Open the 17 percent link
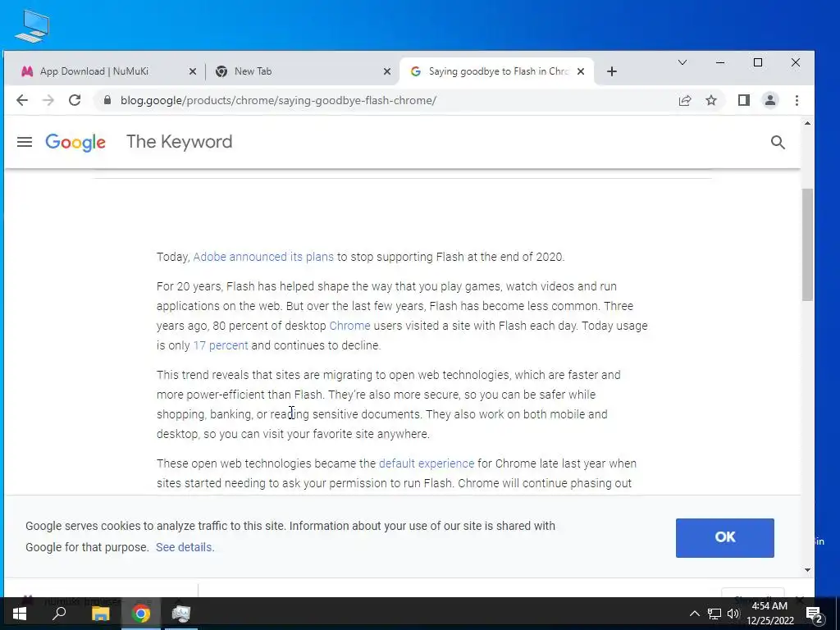 click(221, 345)
